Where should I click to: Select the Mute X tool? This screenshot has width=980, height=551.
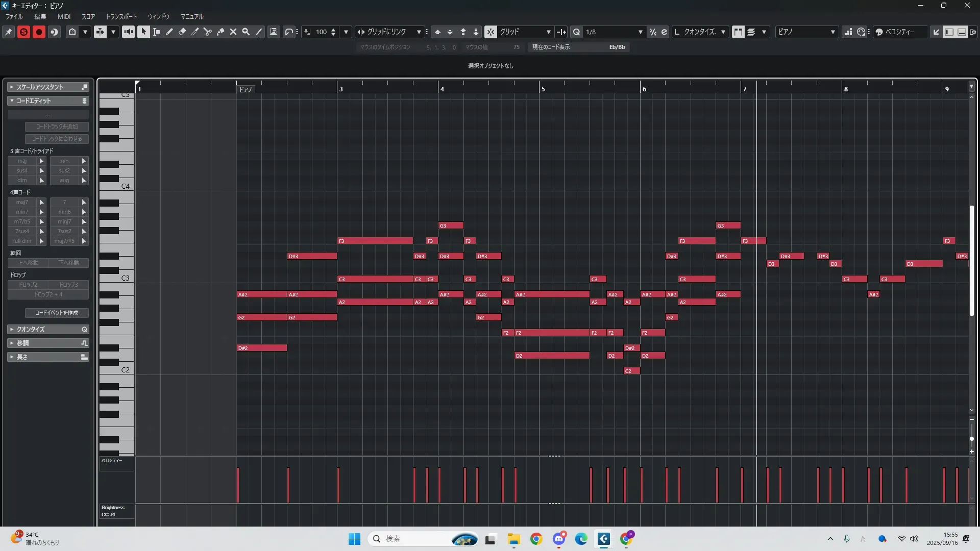[233, 32]
